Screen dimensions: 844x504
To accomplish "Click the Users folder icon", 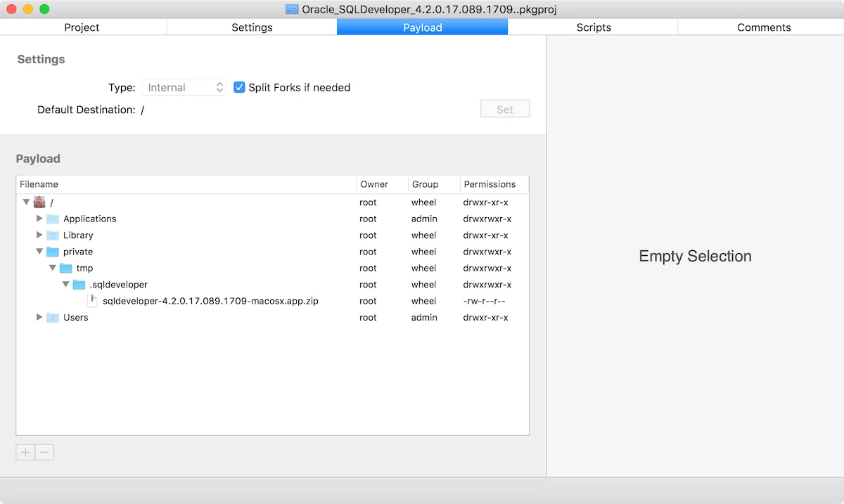I will click(x=53, y=317).
